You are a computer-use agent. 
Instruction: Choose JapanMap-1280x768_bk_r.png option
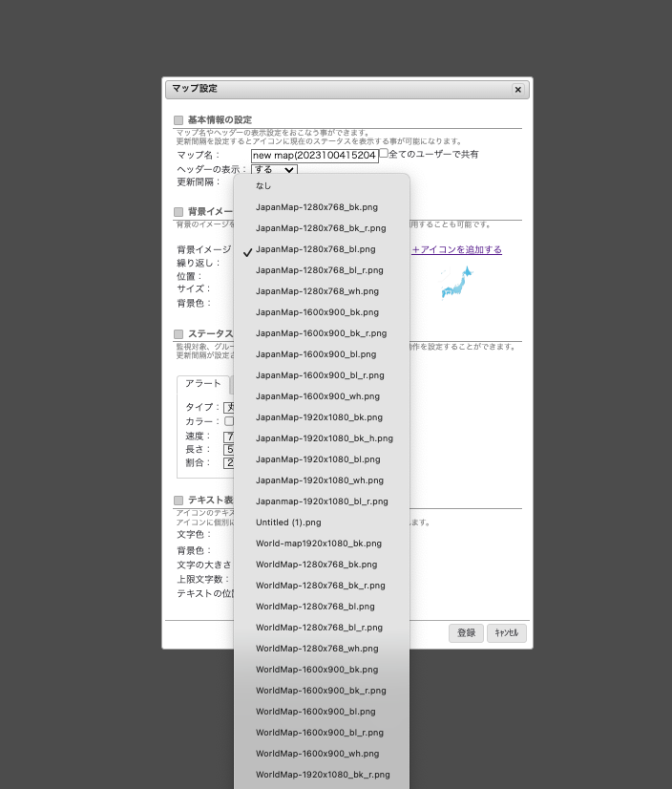(322, 228)
